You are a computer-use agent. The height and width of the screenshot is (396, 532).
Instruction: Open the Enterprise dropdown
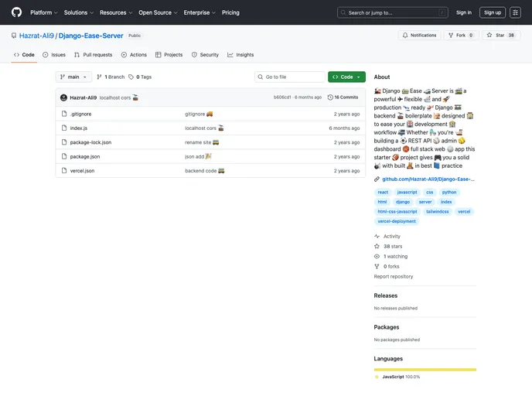click(199, 12)
